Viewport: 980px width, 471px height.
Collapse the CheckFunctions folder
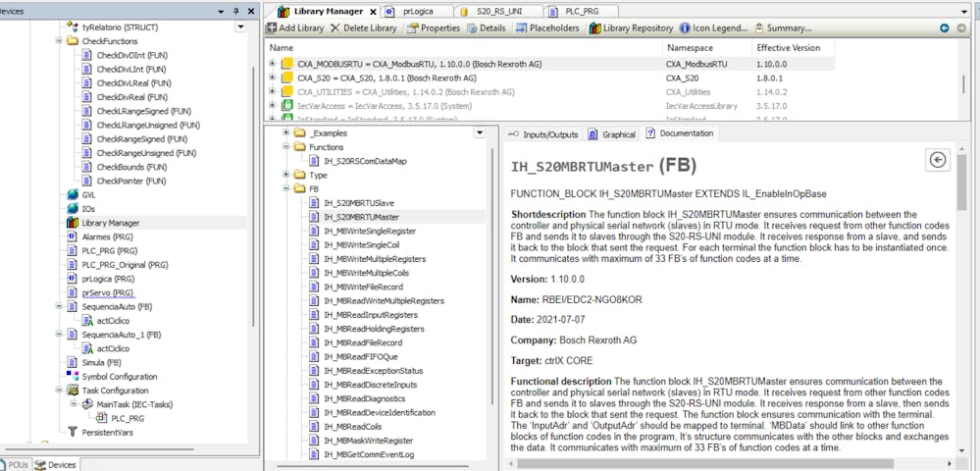pos(60,42)
